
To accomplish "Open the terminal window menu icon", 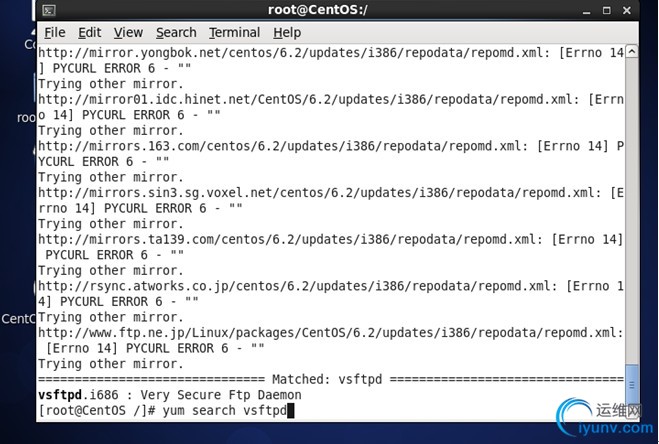I will point(49,10).
